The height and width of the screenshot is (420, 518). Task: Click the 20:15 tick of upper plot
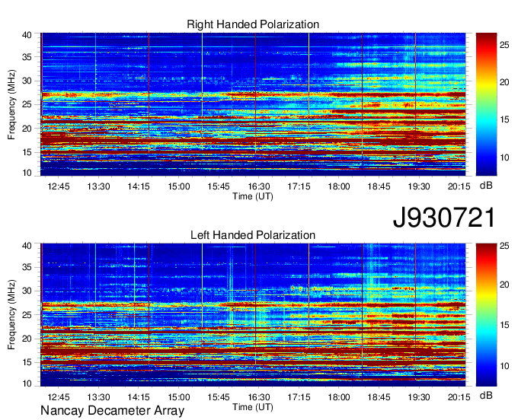coord(459,186)
